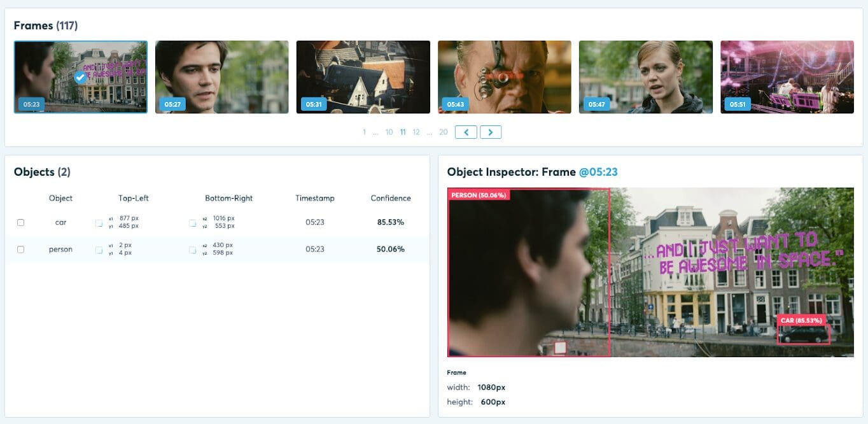The image size is (868, 424).
Task: Click the "Confidence" column header
Action: tap(391, 198)
